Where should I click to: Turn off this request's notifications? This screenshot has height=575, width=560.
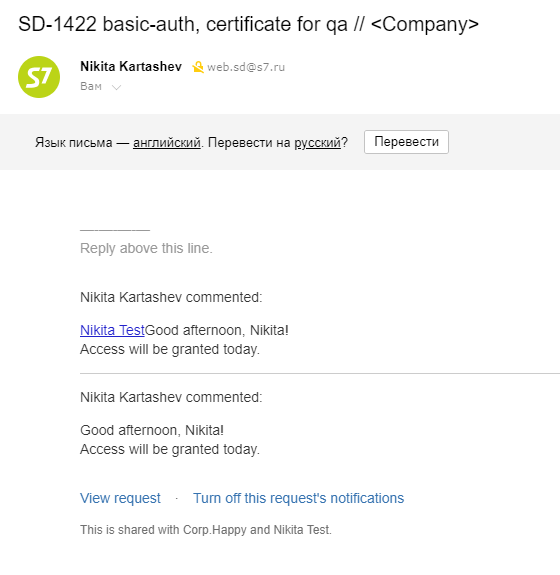(x=299, y=498)
